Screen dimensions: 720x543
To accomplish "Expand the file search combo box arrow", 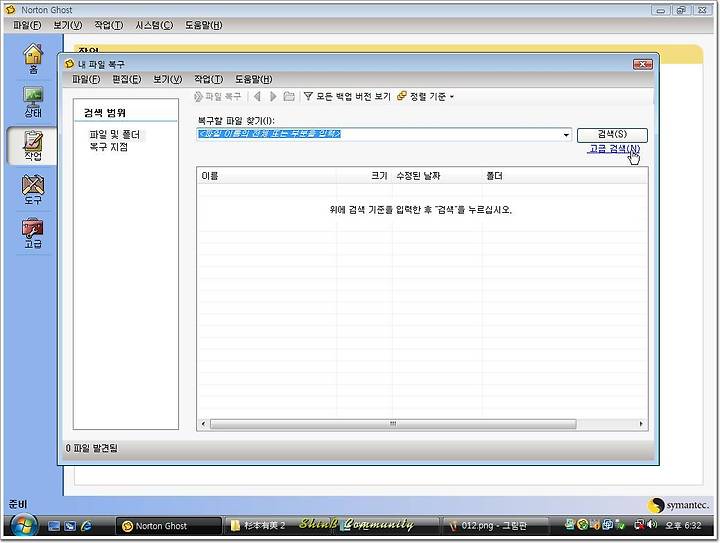I will pyautogui.click(x=566, y=134).
